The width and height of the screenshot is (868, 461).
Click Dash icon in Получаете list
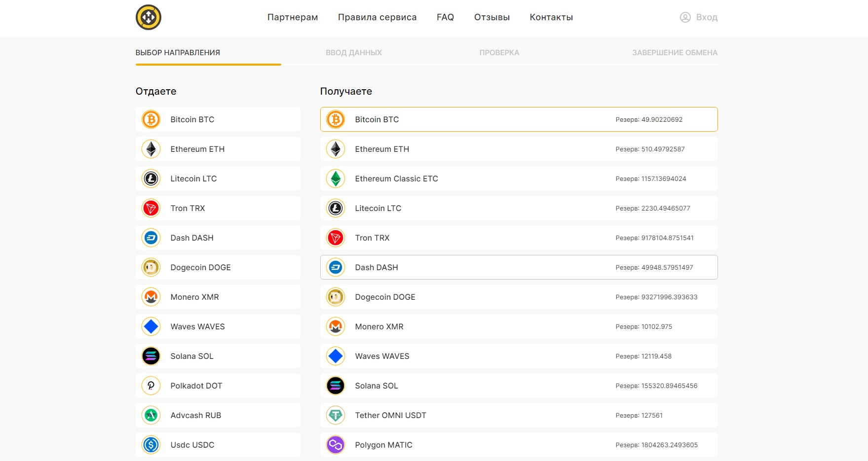pyautogui.click(x=336, y=267)
